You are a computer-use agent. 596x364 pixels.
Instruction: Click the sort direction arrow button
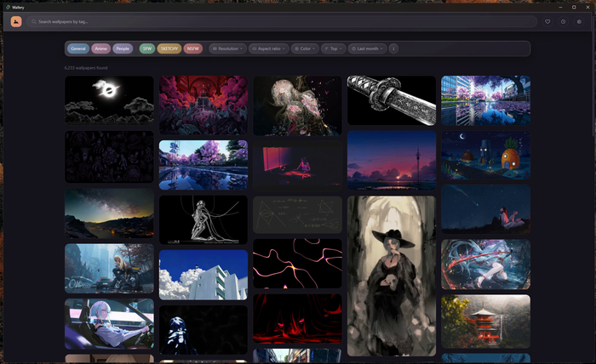click(393, 48)
